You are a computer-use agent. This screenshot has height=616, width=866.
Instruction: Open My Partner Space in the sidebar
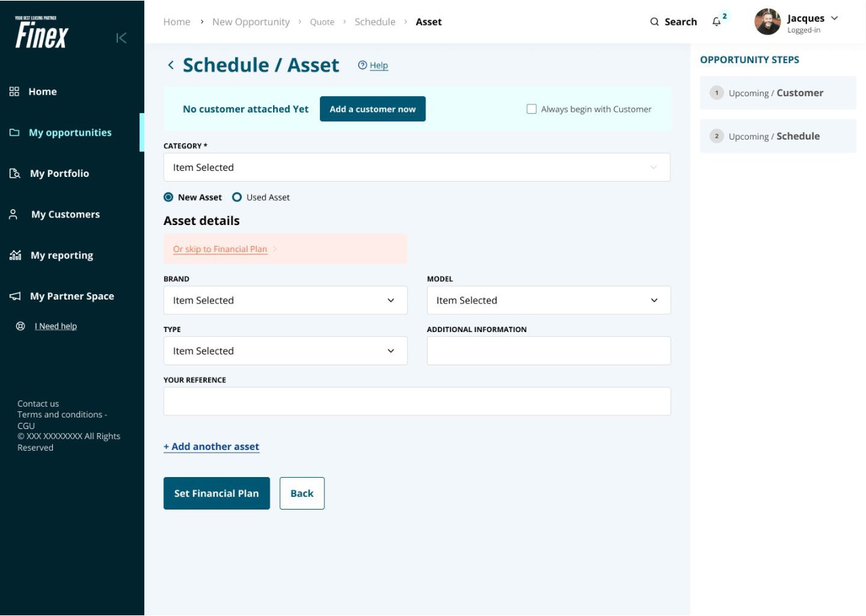[x=72, y=296]
